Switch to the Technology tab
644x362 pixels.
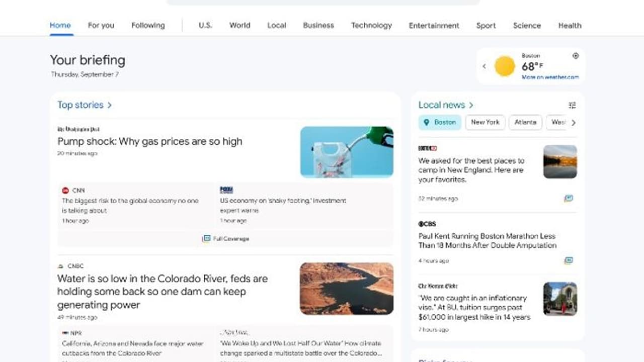(x=371, y=25)
